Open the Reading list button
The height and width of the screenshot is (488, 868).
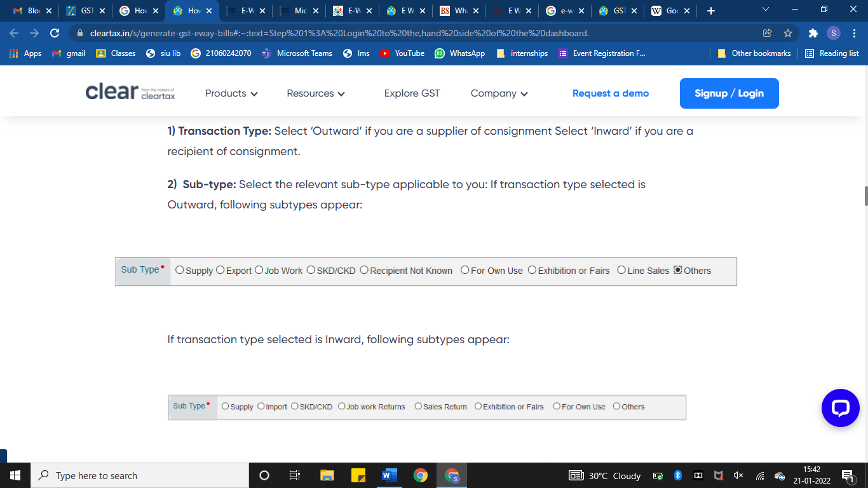[832, 53]
